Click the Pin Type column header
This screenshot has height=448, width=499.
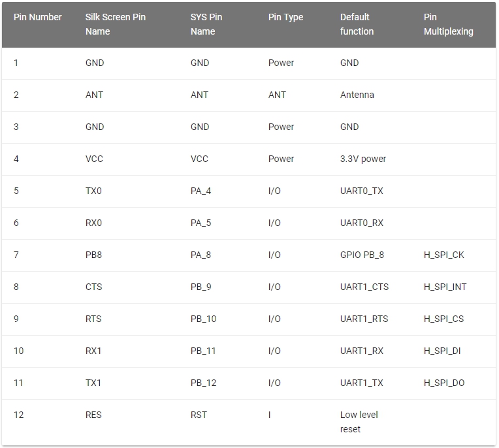pos(285,17)
